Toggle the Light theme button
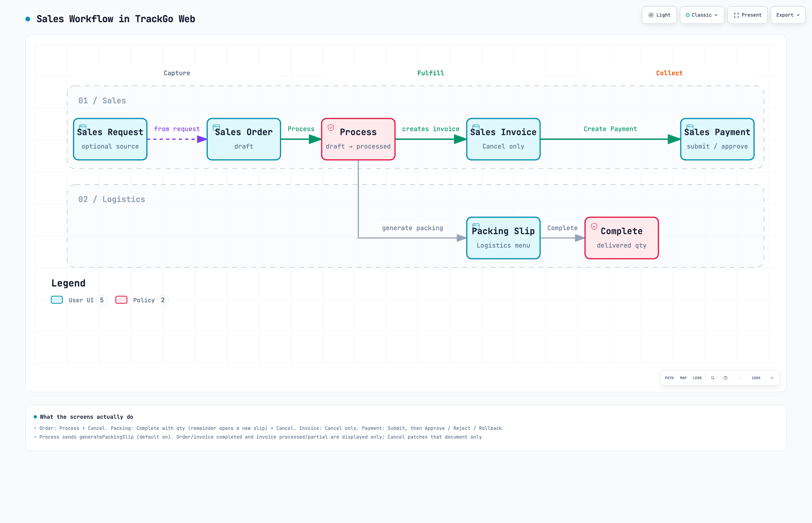The image size is (812, 523). point(659,15)
